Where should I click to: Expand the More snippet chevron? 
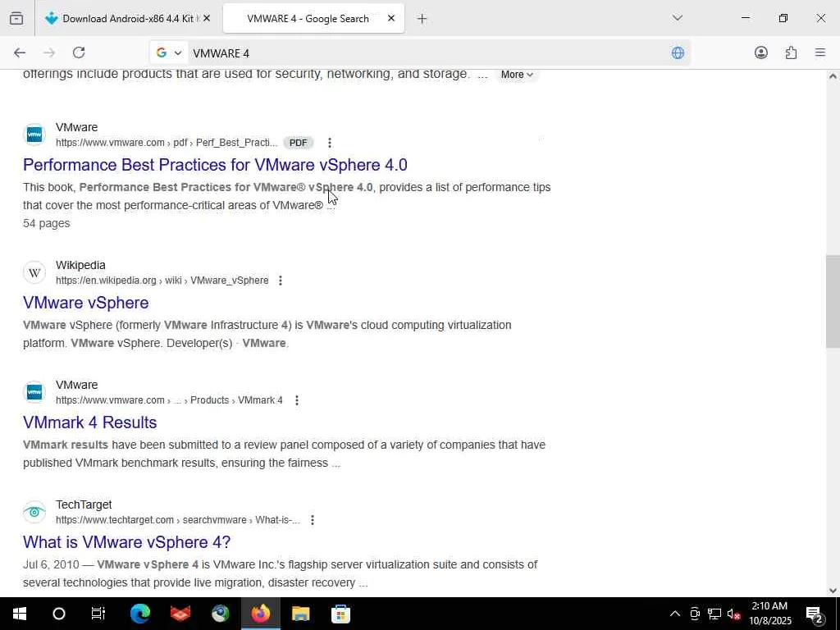click(517, 75)
